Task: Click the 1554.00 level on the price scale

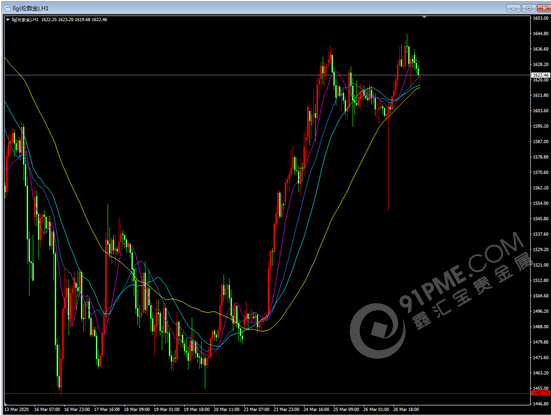Action: [541, 203]
